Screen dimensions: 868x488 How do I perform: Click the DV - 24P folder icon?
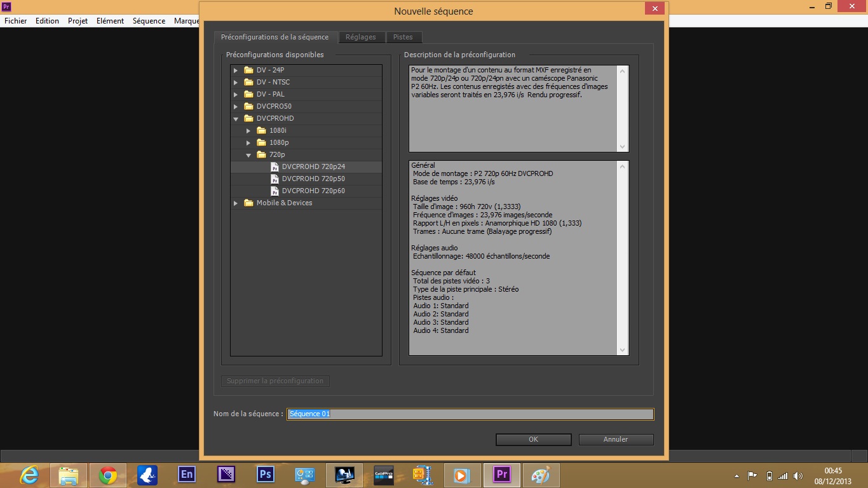(248, 70)
